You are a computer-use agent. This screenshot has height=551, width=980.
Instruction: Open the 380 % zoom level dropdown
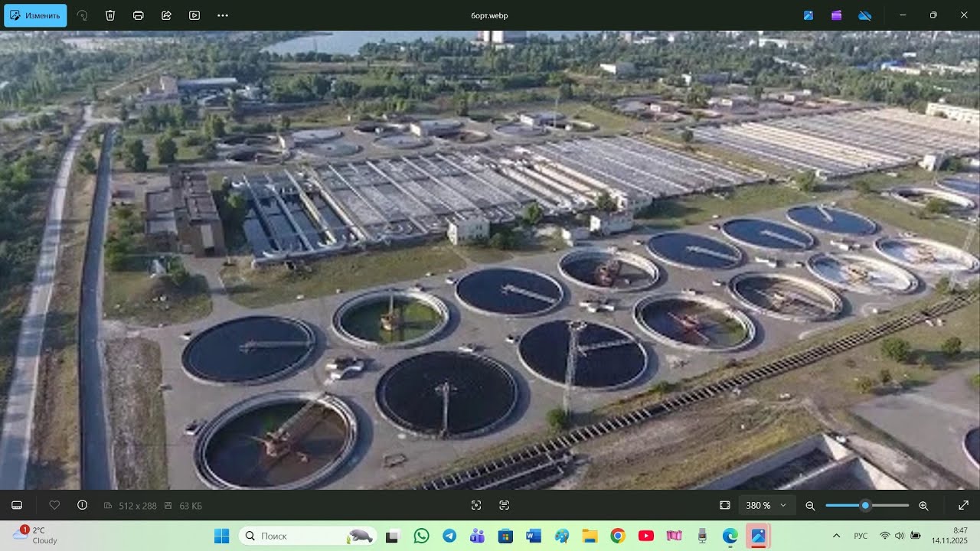[766, 505]
